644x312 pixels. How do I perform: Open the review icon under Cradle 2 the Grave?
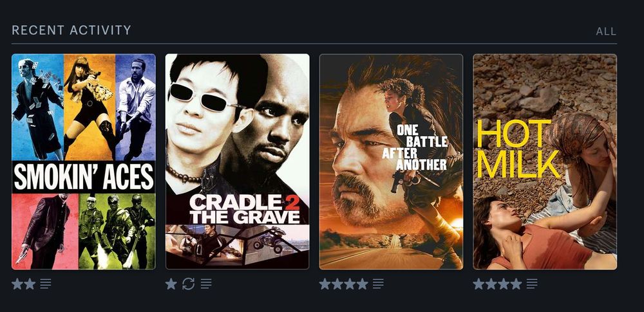206,284
